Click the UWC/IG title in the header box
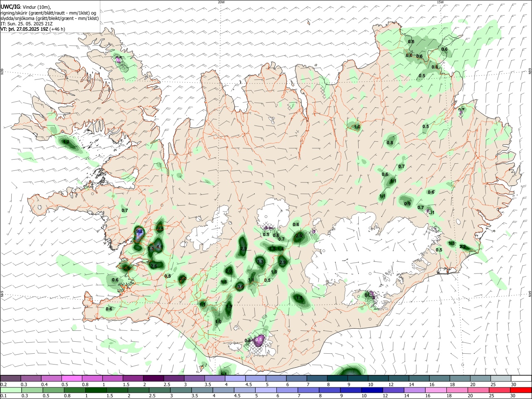This screenshot has height=399, width=532. point(10,7)
